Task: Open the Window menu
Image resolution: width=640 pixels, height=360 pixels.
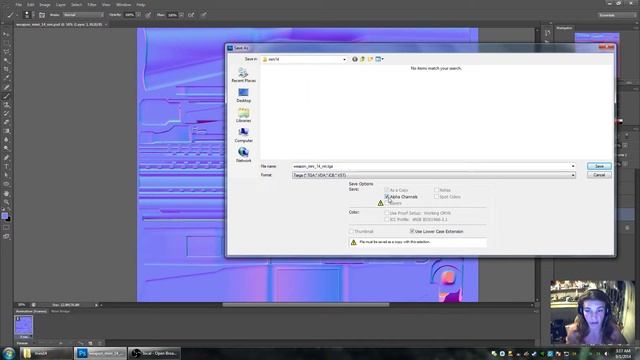Action: [123, 5]
